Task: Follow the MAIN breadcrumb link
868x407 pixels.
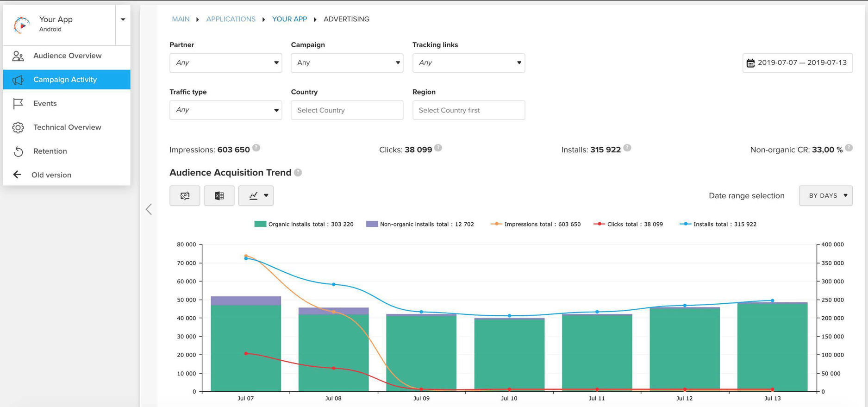Action: tap(181, 19)
